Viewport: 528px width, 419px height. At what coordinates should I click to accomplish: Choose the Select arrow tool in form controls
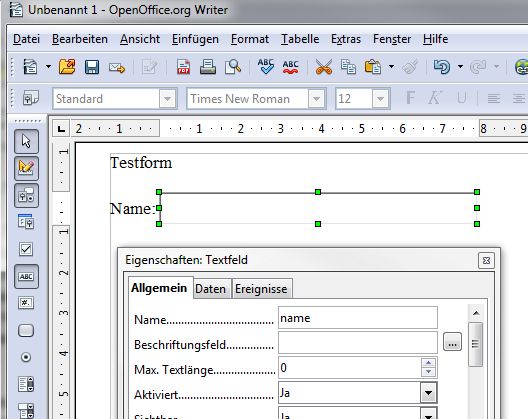pyautogui.click(x=26, y=141)
